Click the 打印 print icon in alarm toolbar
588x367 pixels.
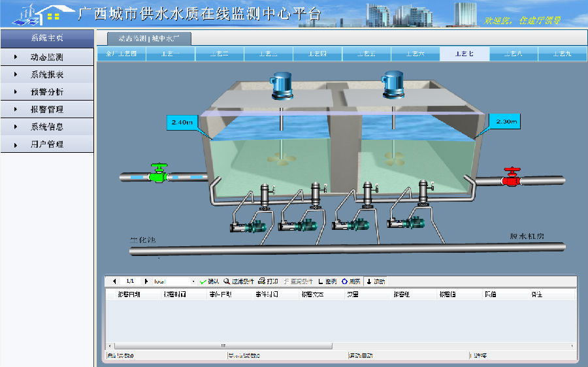tap(268, 281)
